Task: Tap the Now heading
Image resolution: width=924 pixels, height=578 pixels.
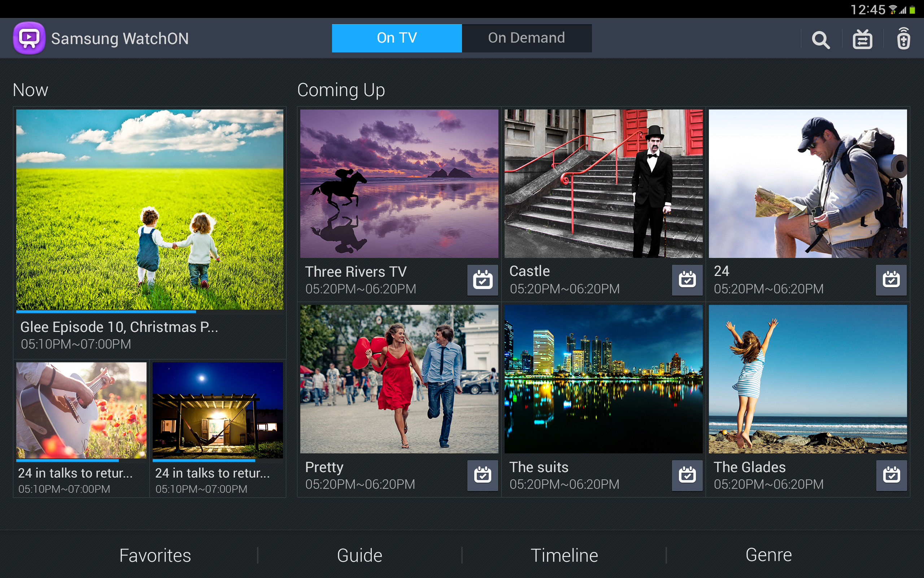Action: click(x=31, y=90)
